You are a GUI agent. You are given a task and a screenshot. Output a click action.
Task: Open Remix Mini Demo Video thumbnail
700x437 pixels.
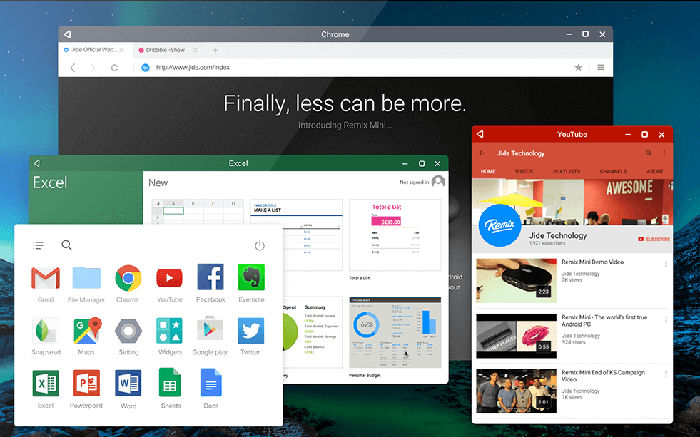pyautogui.click(x=517, y=281)
